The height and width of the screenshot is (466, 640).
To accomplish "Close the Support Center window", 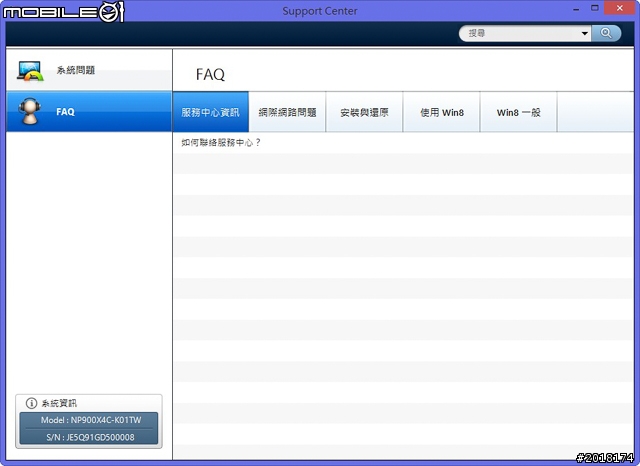I will [x=619, y=8].
